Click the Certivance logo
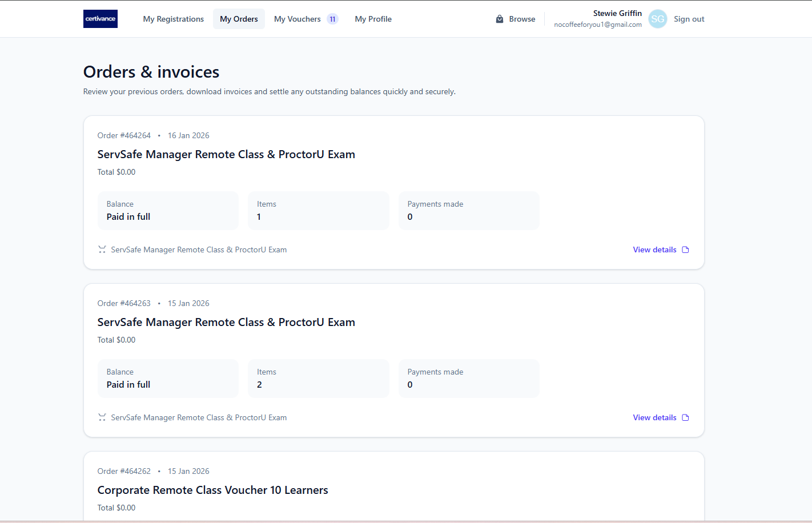The image size is (812, 523). click(101, 19)
